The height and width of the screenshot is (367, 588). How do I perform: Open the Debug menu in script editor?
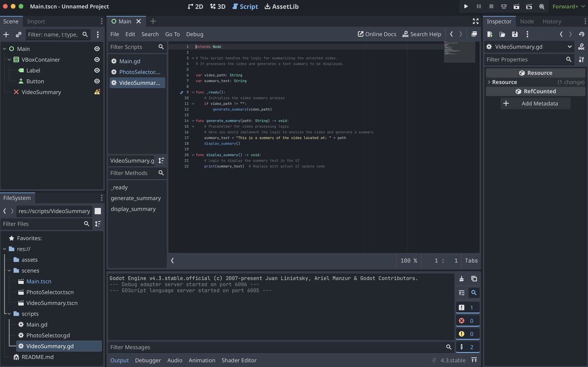click(x=195, y=34)
